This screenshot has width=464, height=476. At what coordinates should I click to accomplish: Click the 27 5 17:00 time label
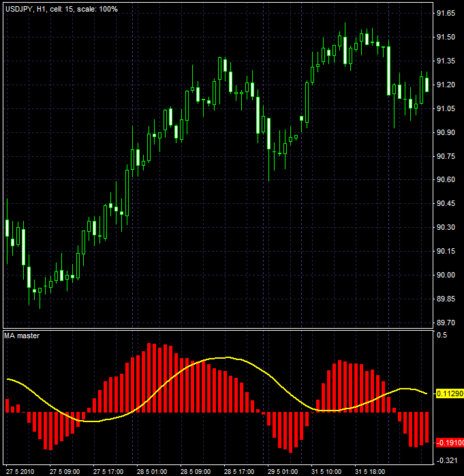click(x=108, y=472)
